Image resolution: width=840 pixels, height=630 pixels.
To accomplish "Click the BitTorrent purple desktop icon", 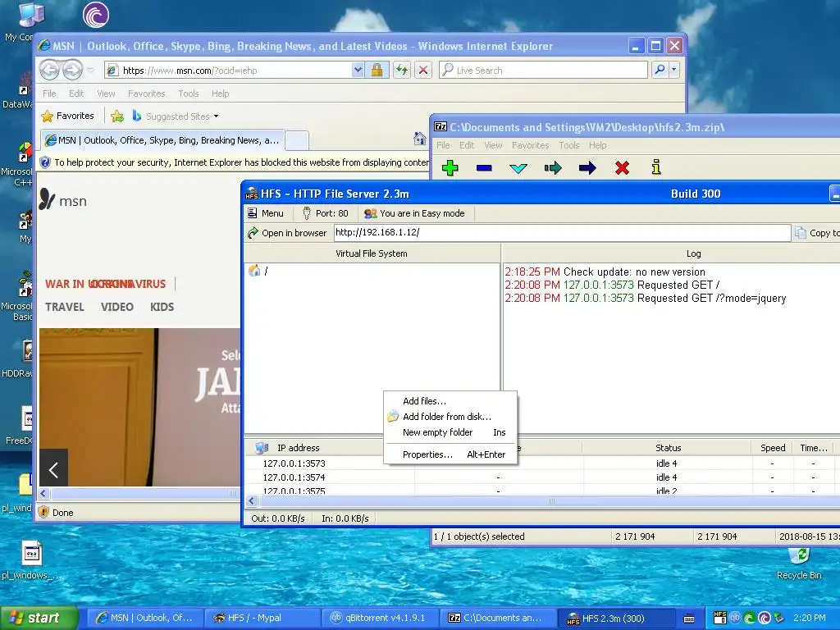I will 96,15.
